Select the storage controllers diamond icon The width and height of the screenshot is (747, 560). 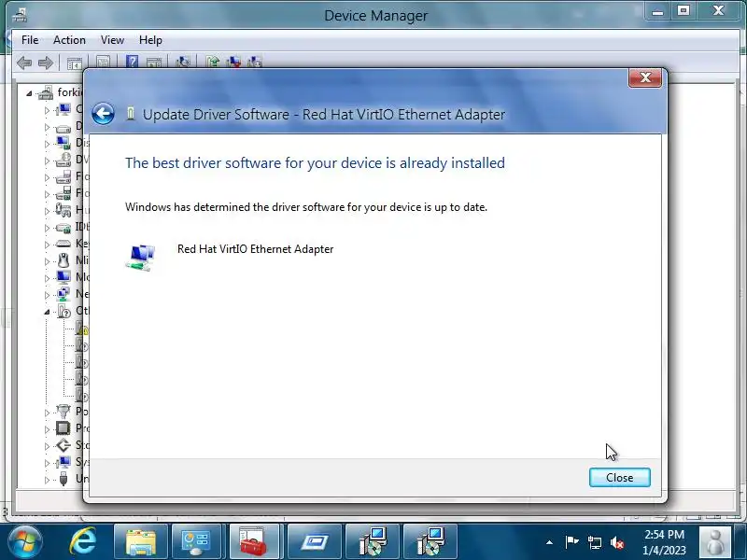click(x=63, y=445)
